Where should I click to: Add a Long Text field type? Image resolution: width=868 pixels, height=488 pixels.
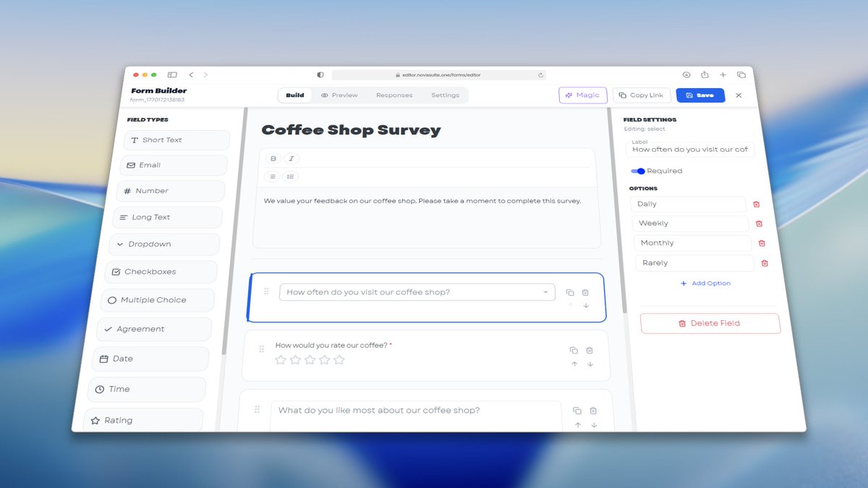[167, 218]
